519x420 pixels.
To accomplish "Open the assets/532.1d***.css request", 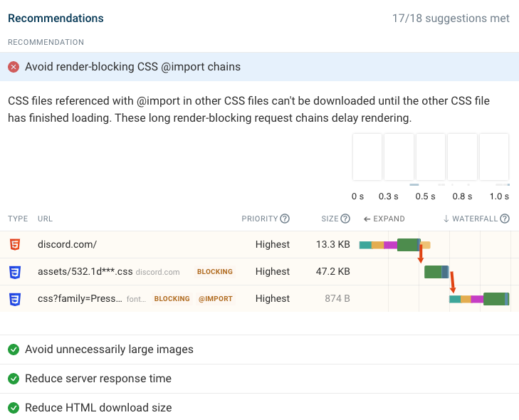I will (85, 272).
